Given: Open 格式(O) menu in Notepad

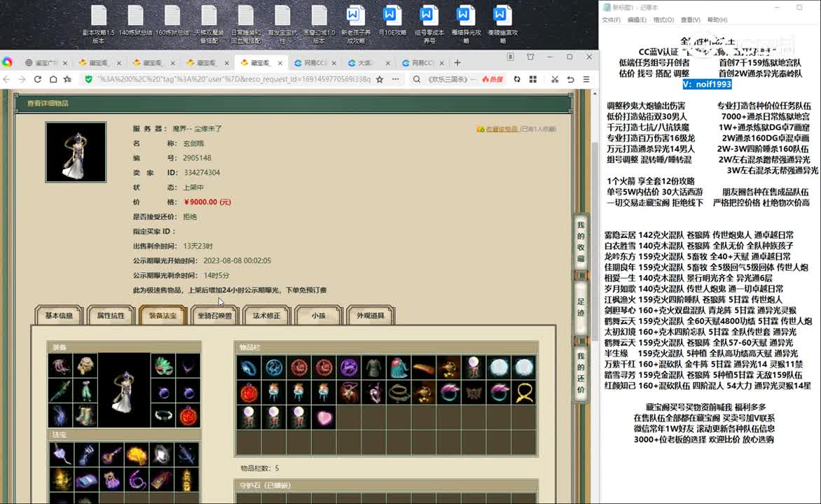Looking at the screenshot, I should tap(663, 20).
